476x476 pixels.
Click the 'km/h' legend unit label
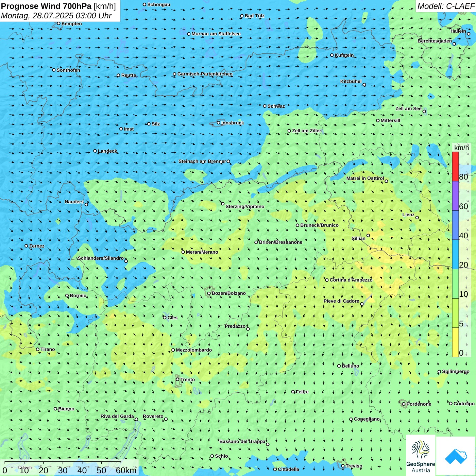tap(461, 148)
